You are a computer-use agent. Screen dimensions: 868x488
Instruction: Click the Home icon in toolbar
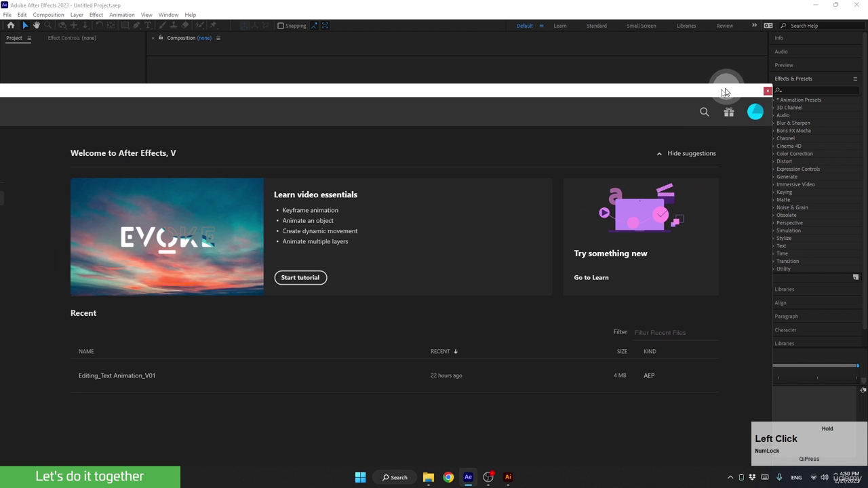coord(11,25)
